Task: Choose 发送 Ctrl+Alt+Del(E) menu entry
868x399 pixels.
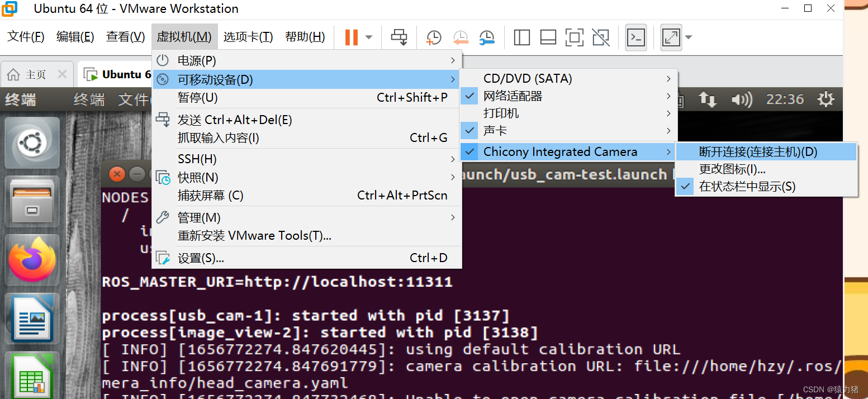Action: click(x=306, y=120)
